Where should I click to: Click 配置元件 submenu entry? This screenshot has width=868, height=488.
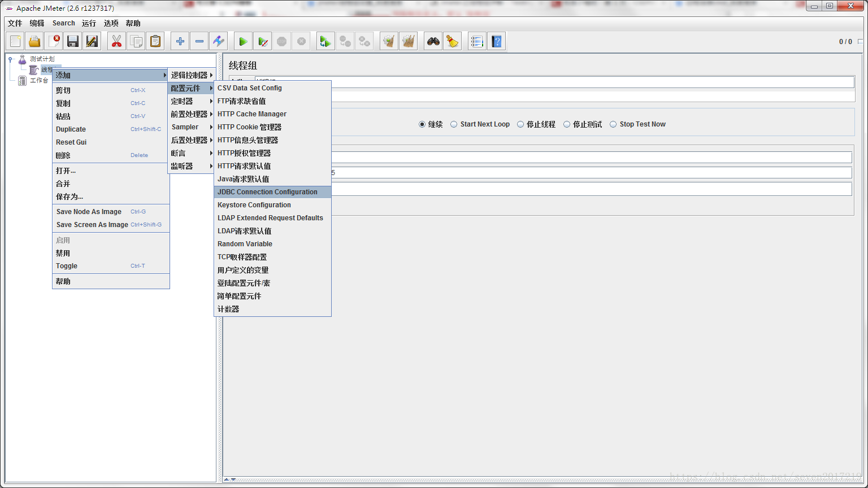(x=192, y=88)
